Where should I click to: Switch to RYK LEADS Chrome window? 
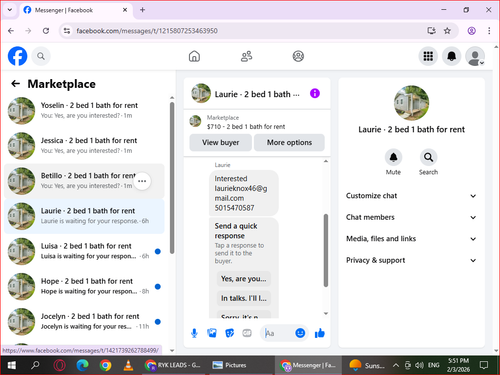(173, 365)
